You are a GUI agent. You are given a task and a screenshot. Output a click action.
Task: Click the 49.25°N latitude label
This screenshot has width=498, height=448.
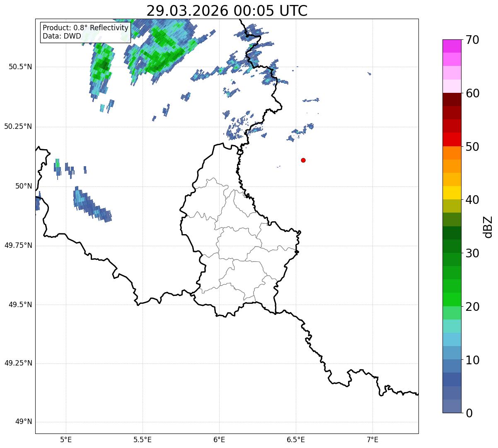[18, 363]
